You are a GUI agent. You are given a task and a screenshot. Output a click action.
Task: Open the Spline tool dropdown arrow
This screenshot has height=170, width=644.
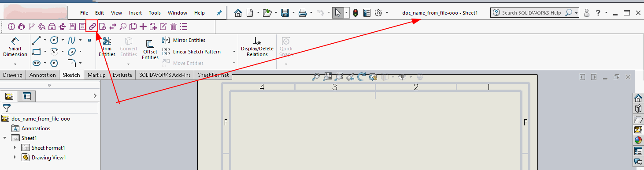pyautogui.click(x=80, y=40)
